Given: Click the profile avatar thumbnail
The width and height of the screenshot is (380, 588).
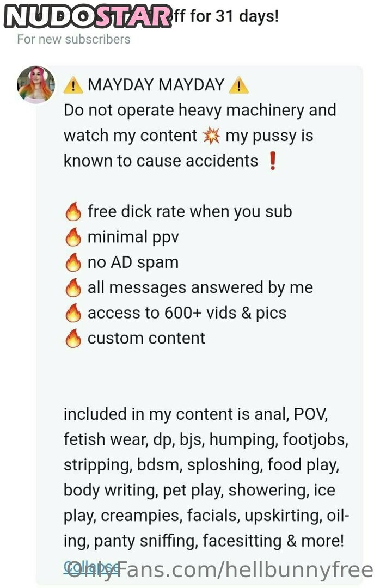Looking at the screenshot, I should [x=36, y=84].
